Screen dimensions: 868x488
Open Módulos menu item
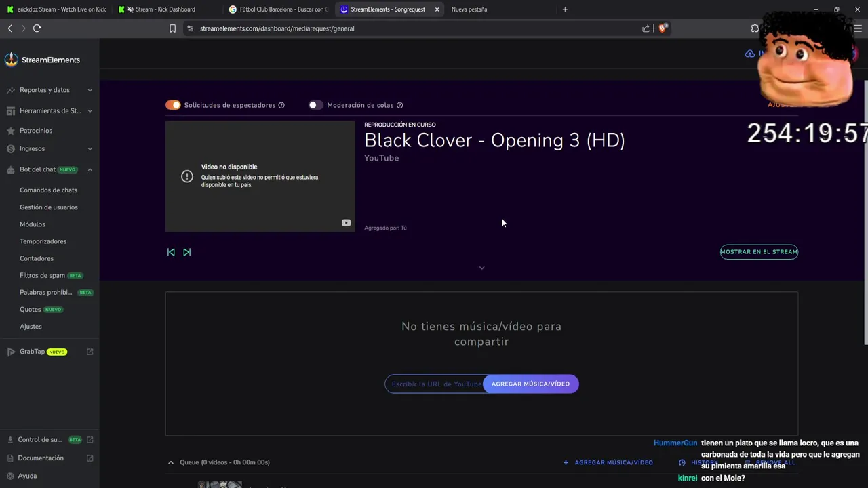[33, 224]
